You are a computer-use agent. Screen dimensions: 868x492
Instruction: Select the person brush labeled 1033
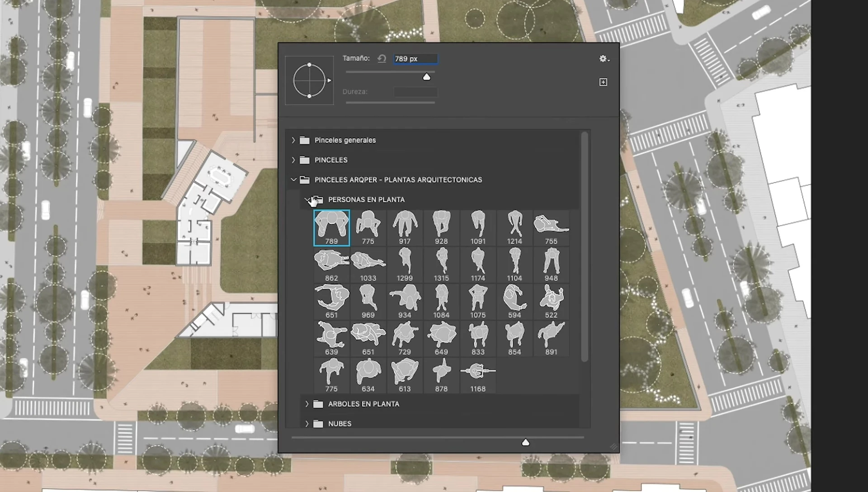[368, 265]
